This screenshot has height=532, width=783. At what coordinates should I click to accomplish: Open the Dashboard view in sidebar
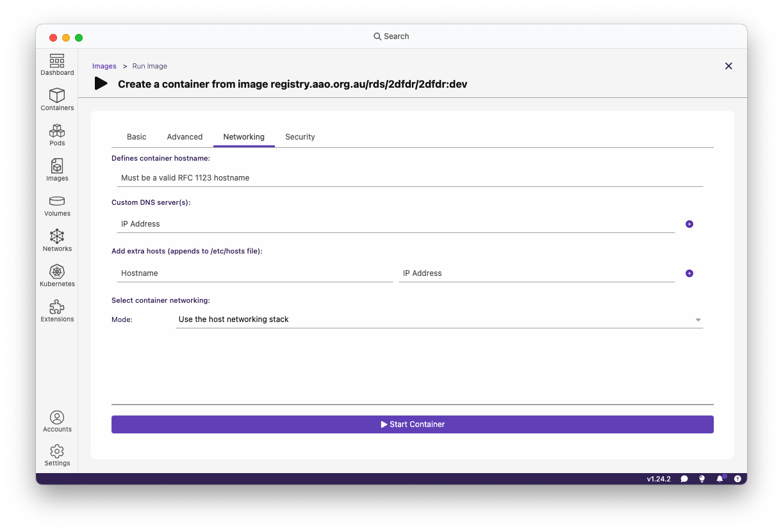tap(57, 65)
